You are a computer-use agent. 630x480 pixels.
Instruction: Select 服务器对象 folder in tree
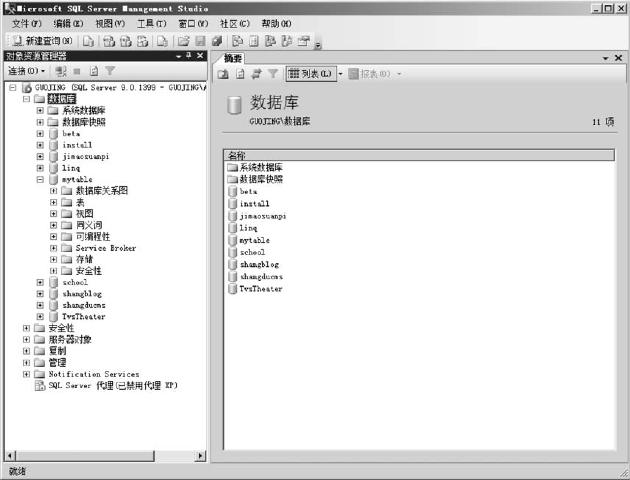(70, 339)
